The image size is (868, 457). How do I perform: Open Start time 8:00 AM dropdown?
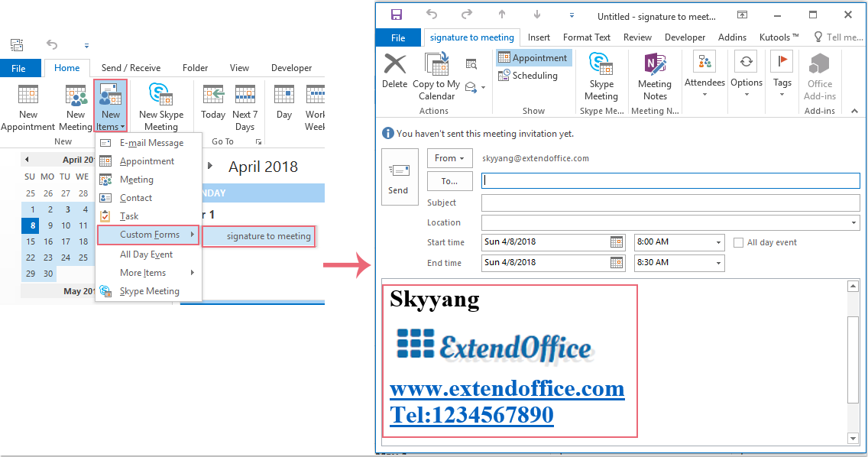coord(718,242)
